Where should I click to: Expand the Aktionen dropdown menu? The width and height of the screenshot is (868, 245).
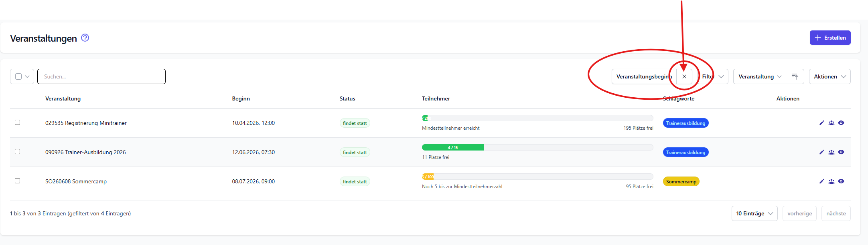829,76
